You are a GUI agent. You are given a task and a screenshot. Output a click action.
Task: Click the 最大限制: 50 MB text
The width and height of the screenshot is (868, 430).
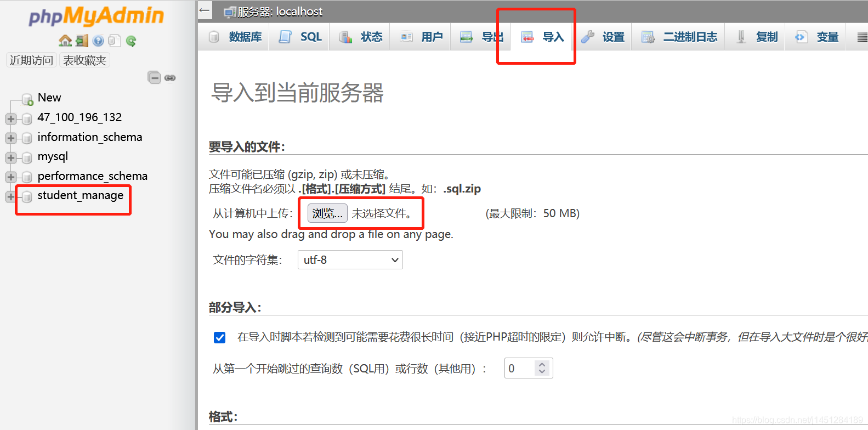(x=532, y=213)
